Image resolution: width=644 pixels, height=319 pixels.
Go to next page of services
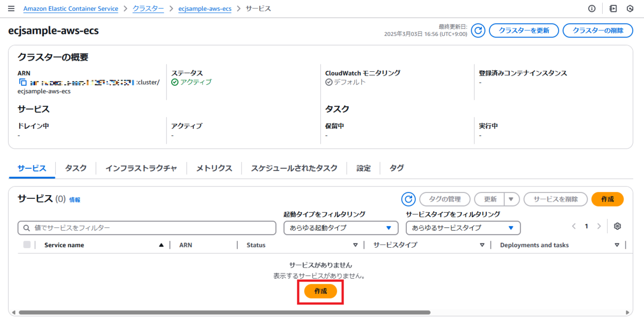[599, 227]
